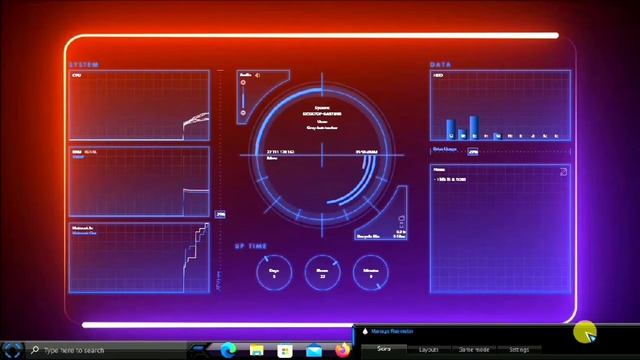Click the Drive Usage label
Viewport: 640px width, 360px height.
click(444, 149)
